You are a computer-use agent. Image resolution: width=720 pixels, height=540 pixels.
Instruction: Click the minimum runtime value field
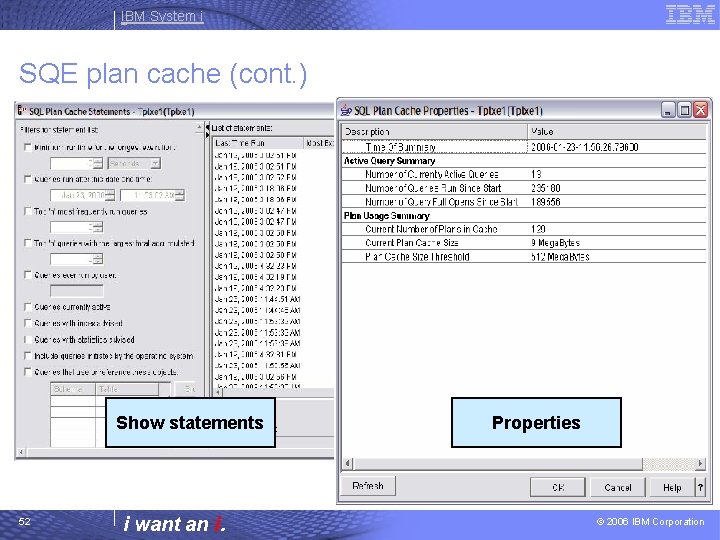(x=72, y=163)
